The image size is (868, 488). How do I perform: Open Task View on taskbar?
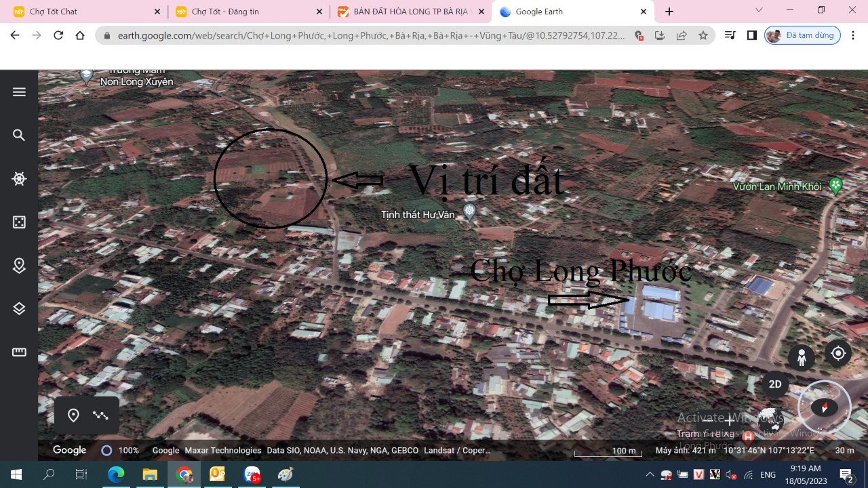pos(81,474)
